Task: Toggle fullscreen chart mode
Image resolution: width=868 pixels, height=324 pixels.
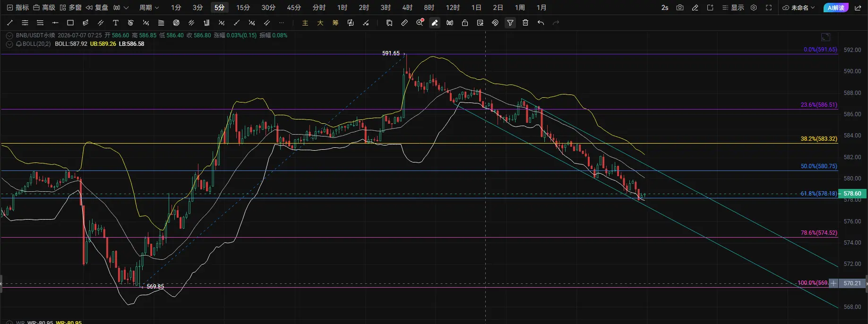Action: (769, 8)
